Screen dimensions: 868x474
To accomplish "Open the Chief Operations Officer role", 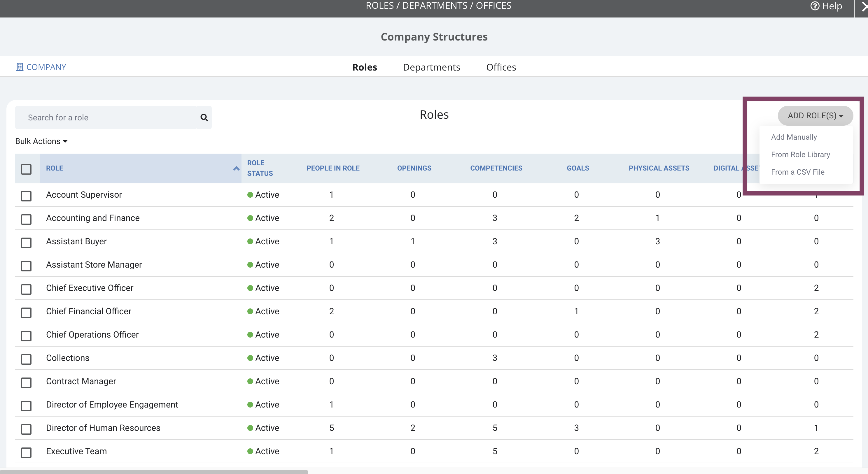I will coord(92,335).
